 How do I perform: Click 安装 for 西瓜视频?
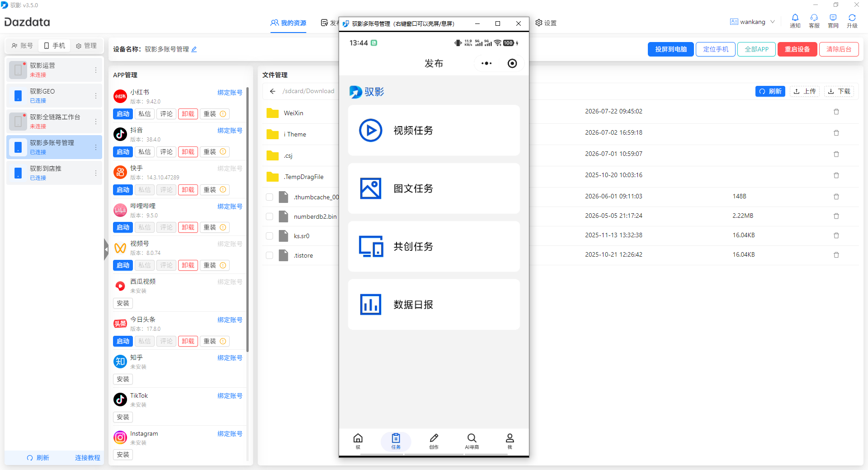[x=123, y=303]
